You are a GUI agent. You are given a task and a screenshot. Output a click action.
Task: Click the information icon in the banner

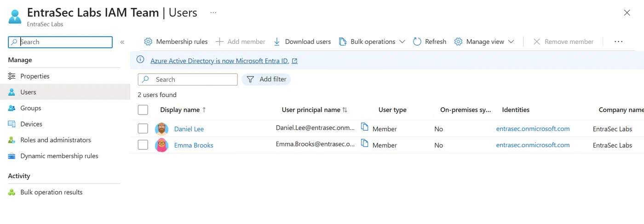pyautogui.click(x=141, y=60)
